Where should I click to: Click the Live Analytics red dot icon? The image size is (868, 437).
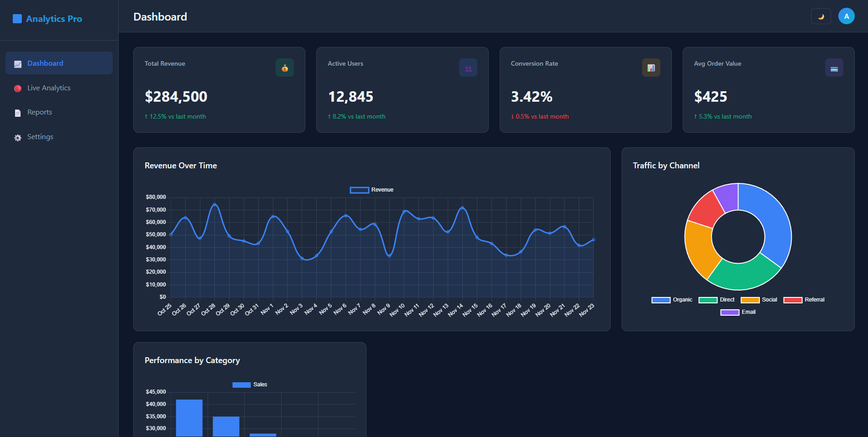17,88
